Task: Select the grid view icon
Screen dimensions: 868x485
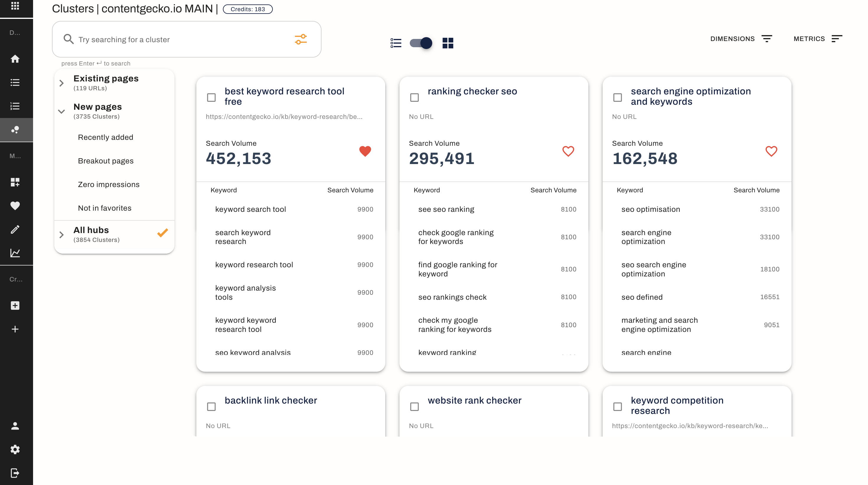Action: coord(448,43)
